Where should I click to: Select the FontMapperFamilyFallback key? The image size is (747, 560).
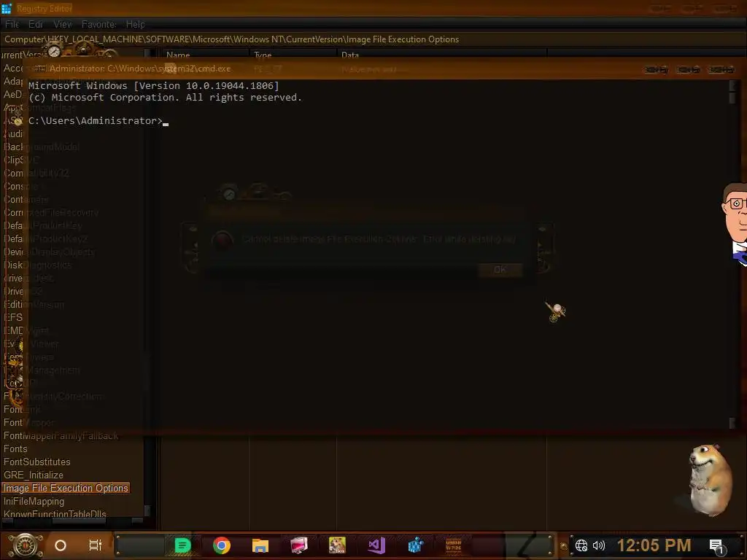pyautogui.click(x=61, y=436)
